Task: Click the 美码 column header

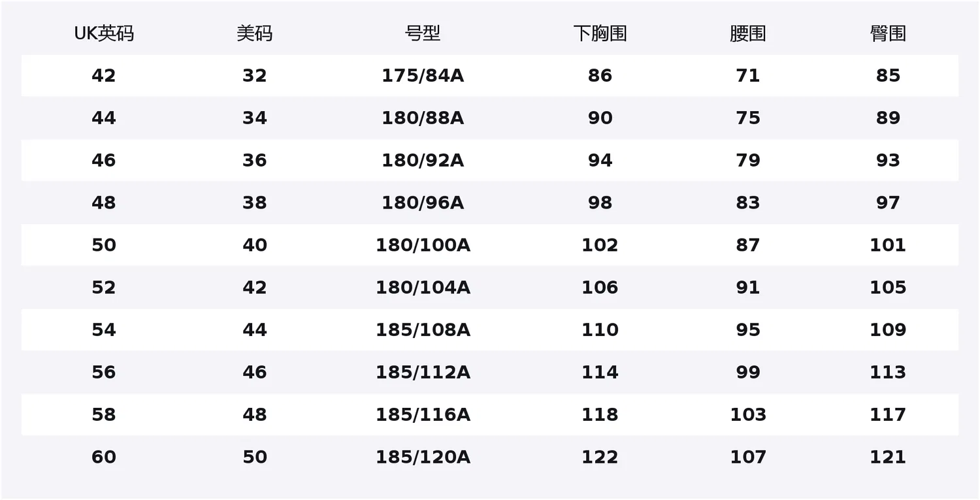Action: (255, 33)
